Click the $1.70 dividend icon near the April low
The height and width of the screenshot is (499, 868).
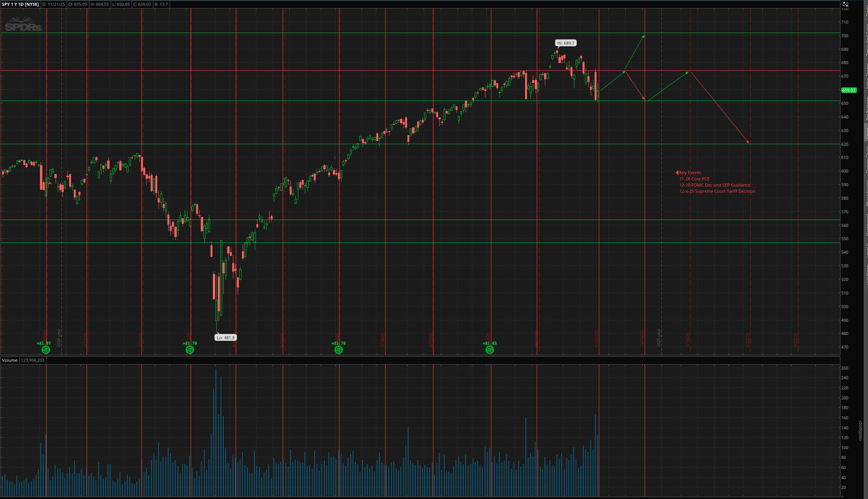pyautogui.click(x=190, y=350)
